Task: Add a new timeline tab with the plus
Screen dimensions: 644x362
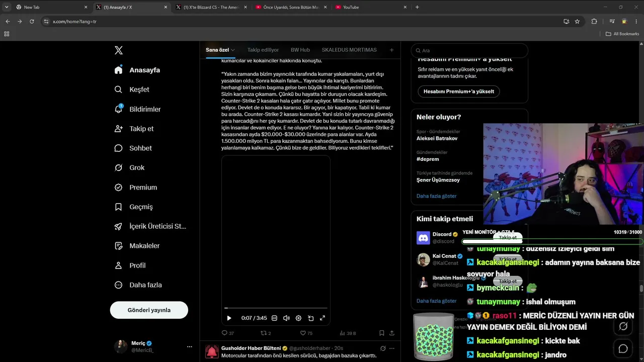Action: click(x=391, y=50)
